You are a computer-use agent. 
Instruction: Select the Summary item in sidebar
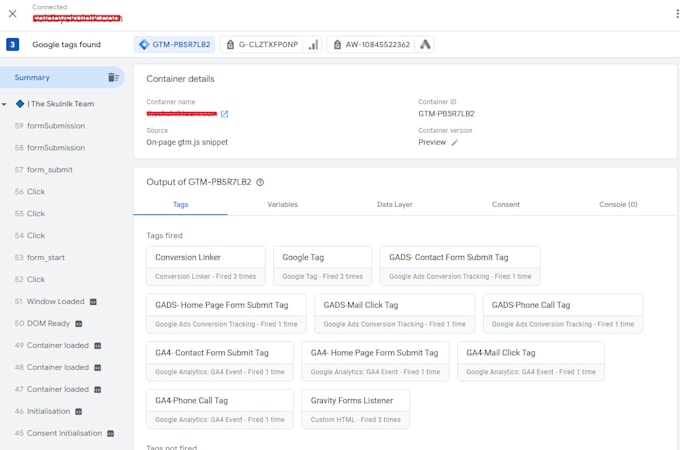tap(62, 77)
